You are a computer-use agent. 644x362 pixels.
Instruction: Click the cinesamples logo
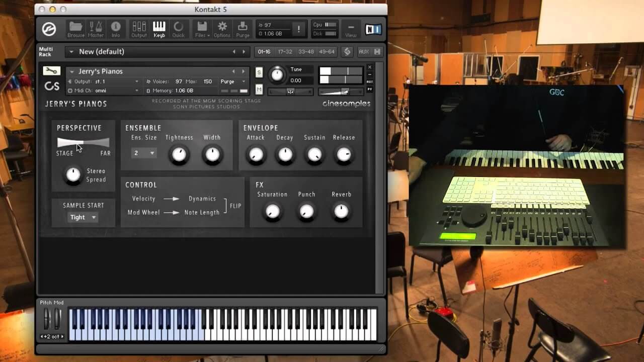click(x=346, y=104)
